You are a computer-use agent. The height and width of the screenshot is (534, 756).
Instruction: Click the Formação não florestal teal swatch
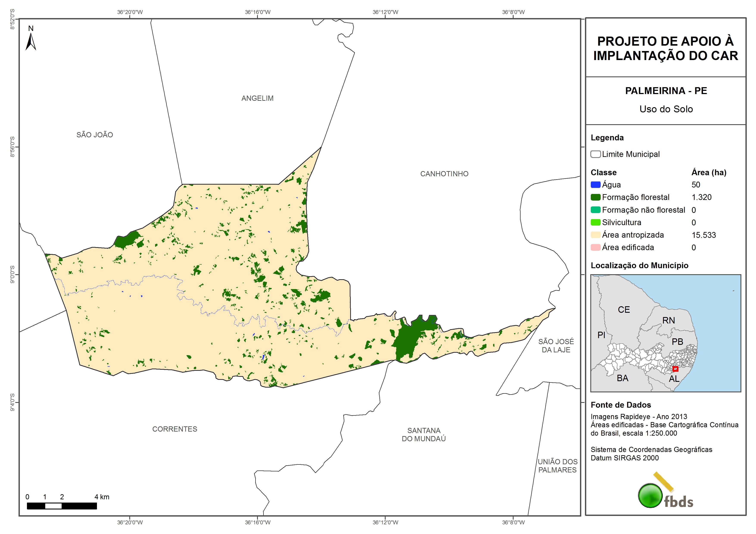[x=595, y=210]
